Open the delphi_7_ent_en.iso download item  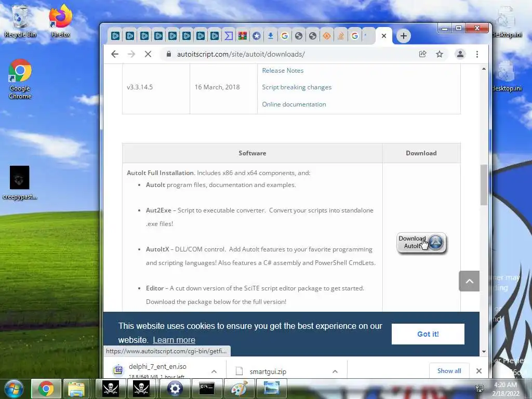coord(157,370)
